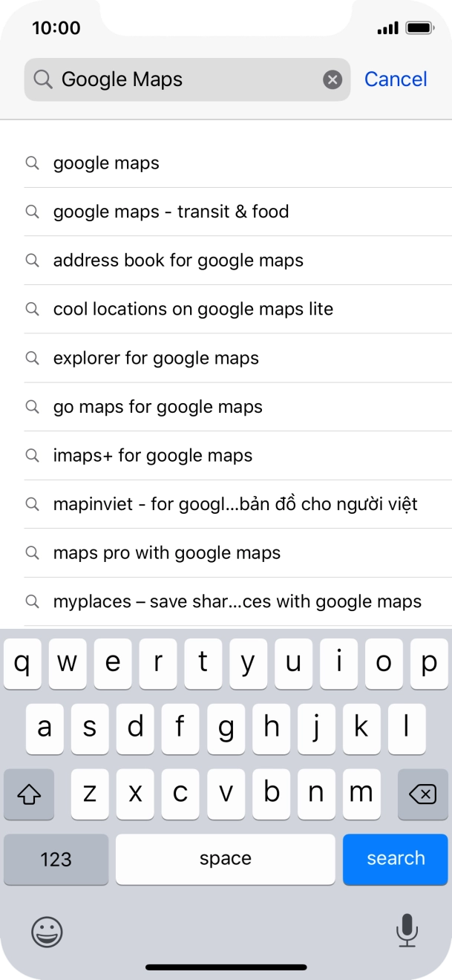Choose 'maps pro with google maps' suggestion

click(166, 552)
